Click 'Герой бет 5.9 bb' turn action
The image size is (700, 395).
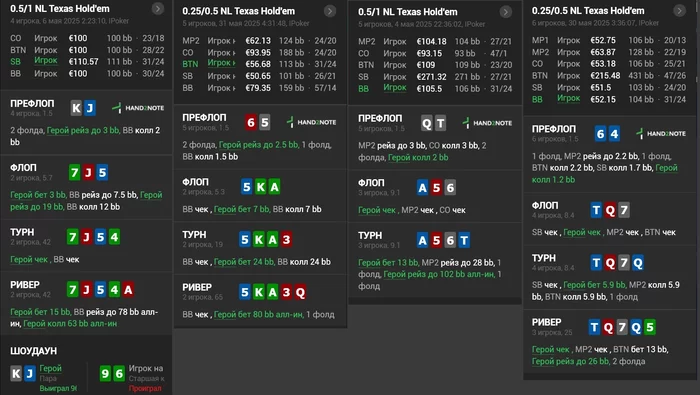click(x=595, y=285)
